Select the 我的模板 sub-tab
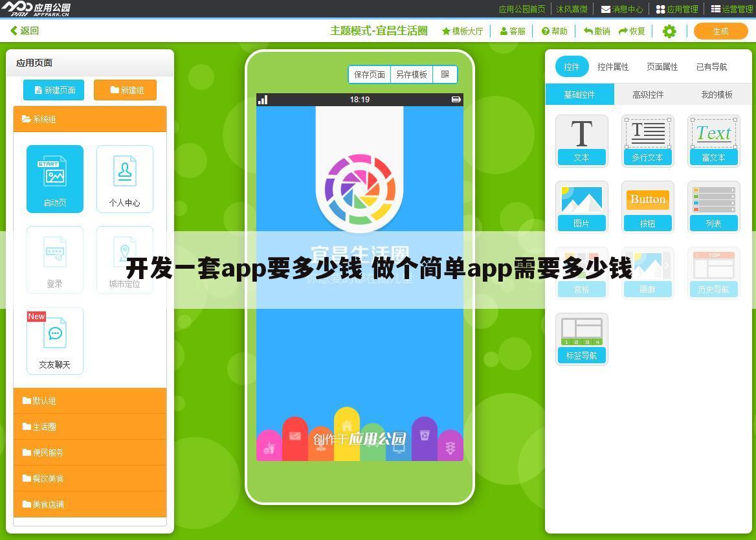 click(x=717, y=95)
